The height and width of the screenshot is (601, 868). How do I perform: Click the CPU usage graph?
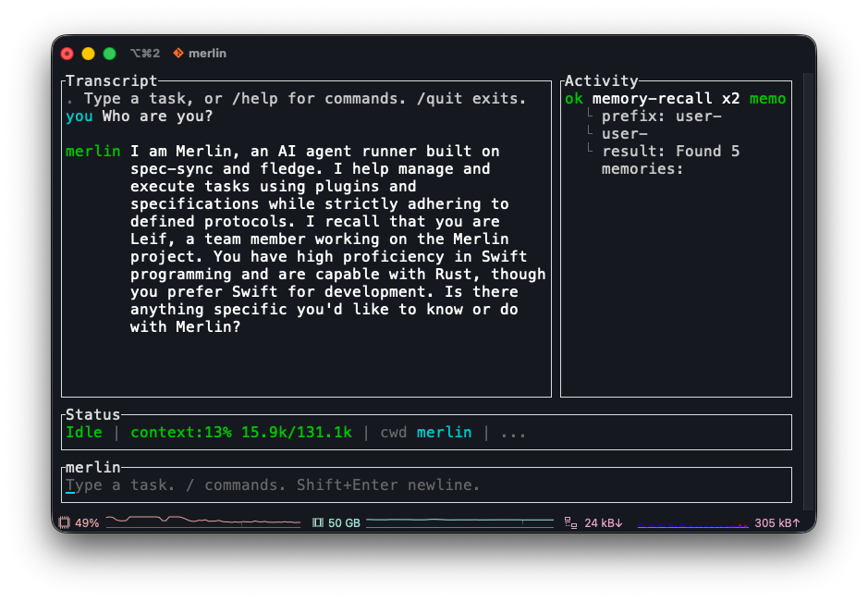[x=203, y=521]
